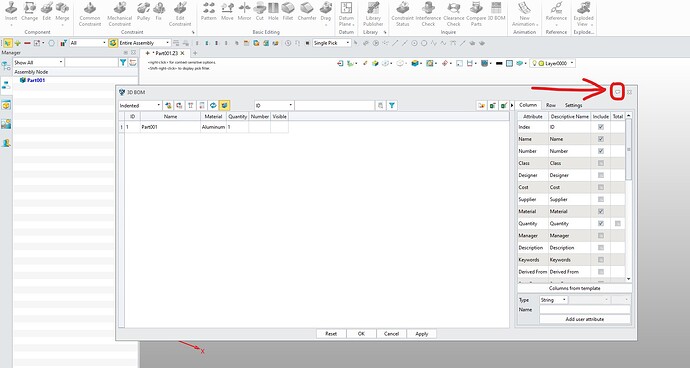
Task: Switch to the Row tab
Action: tap(551, 105)
